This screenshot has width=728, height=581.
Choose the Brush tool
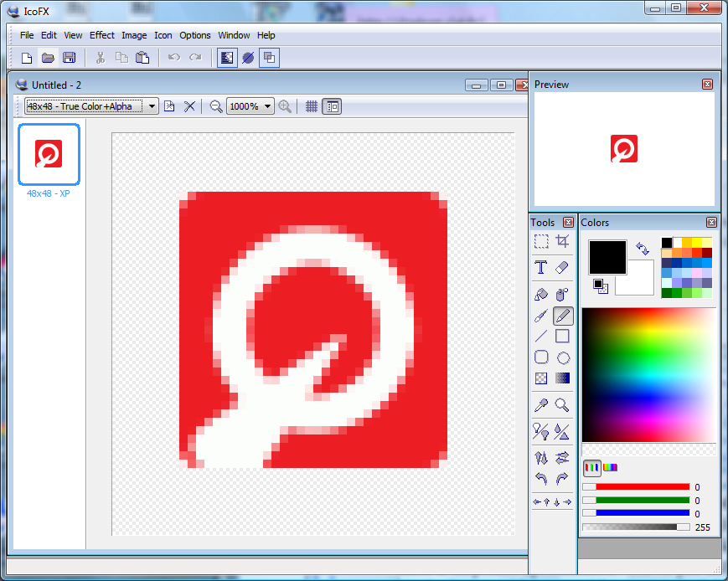[541, 316]
